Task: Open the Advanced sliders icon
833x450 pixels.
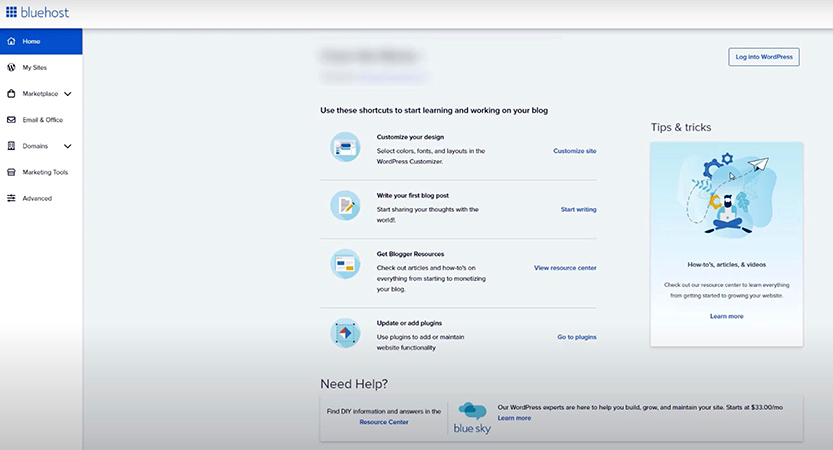Action: point(11,198)
